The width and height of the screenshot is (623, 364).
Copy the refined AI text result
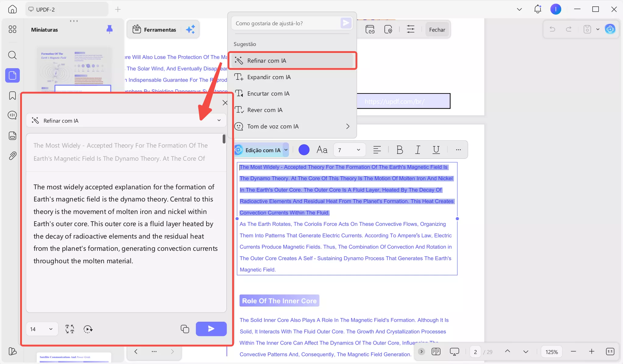pos(185,329)
